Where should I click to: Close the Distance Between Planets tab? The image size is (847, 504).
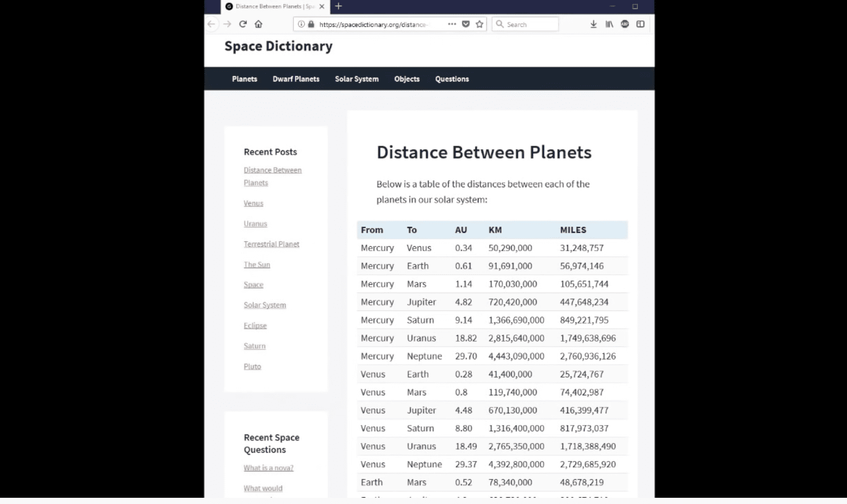pyautogui.click(x=322, y=6)
